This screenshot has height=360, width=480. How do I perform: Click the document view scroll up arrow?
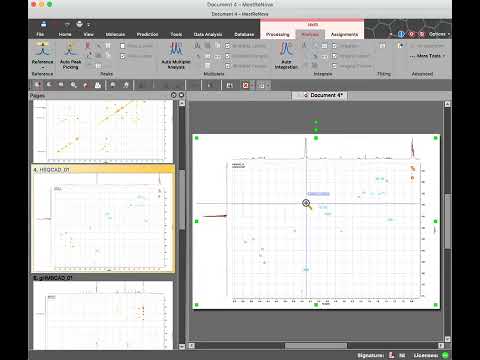coord(447,104)
